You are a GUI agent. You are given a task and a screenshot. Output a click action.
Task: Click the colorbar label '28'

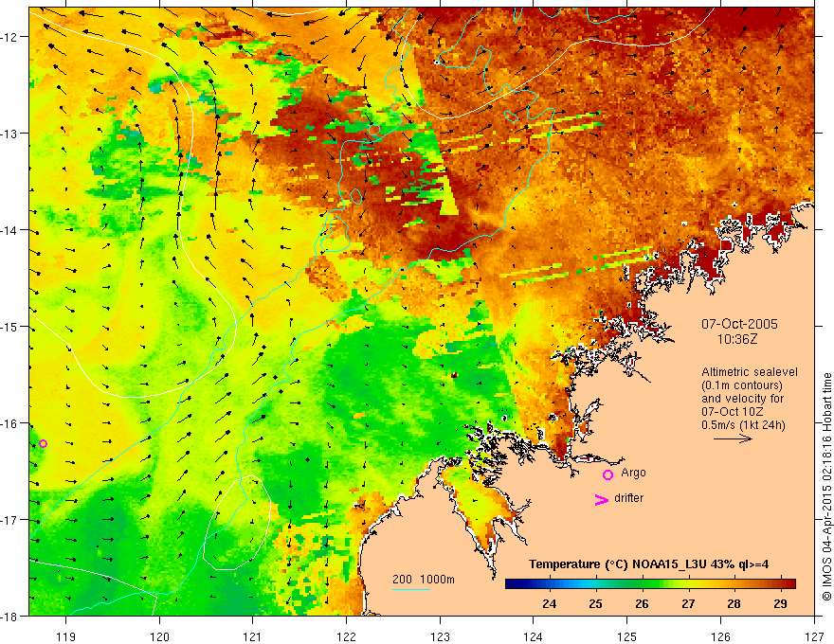[x=734, y=603]
